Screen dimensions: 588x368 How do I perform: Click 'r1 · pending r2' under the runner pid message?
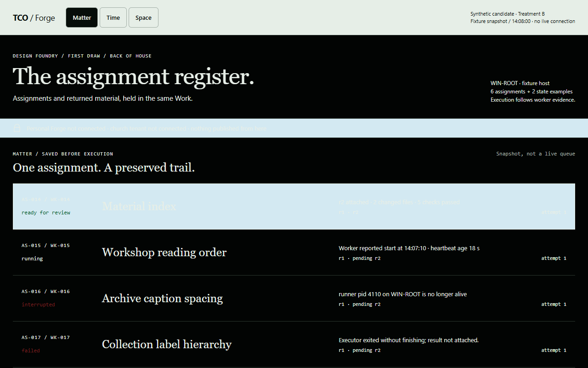point(360,304)
